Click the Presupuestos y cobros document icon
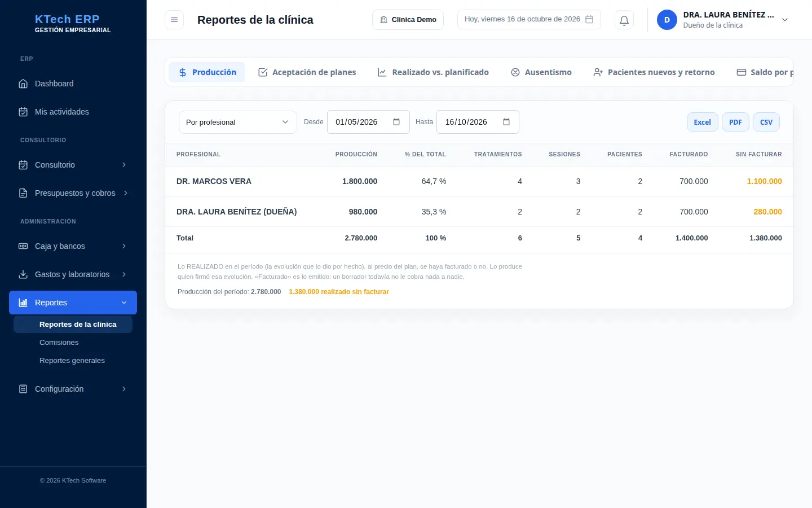Viewport: 812px width, 508px height. 23,193
